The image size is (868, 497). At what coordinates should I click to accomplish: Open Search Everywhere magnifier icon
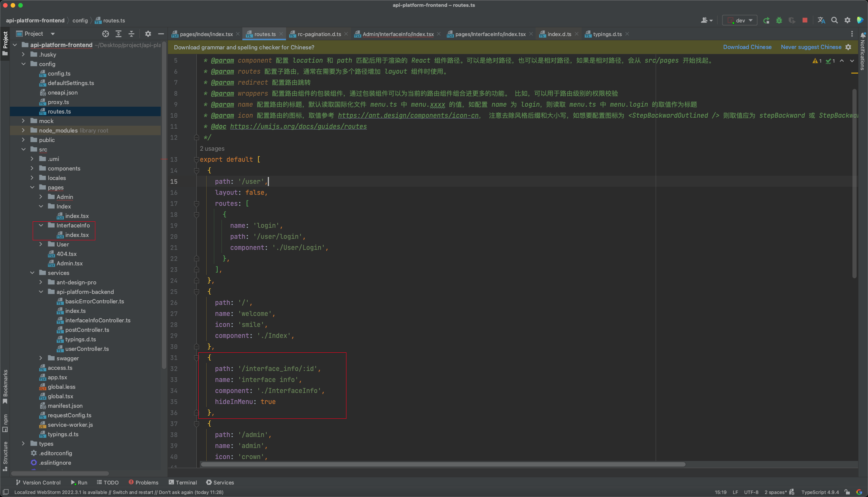click(835, 21)
